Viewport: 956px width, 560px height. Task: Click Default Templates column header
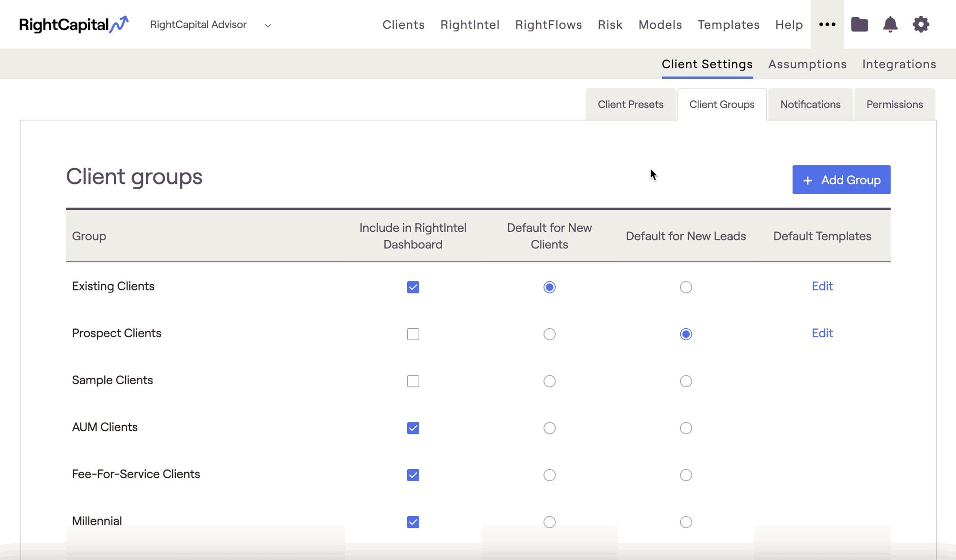click(822, 236)
